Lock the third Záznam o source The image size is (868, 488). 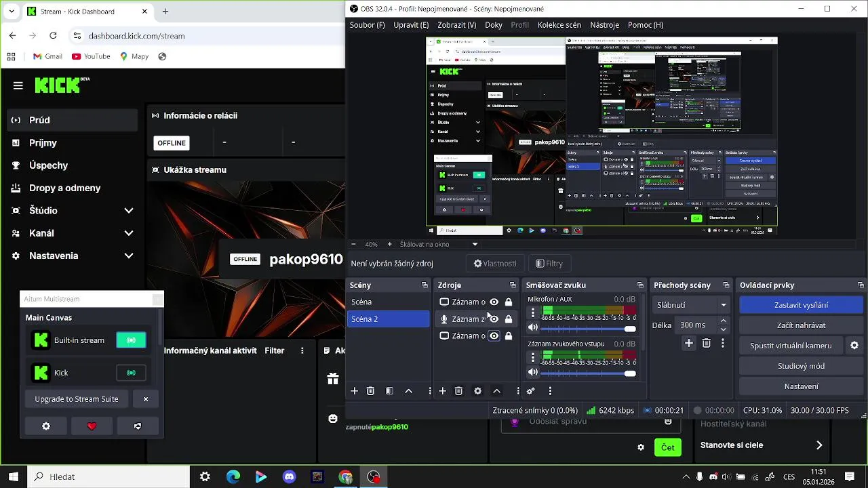[x=509, y=336]
